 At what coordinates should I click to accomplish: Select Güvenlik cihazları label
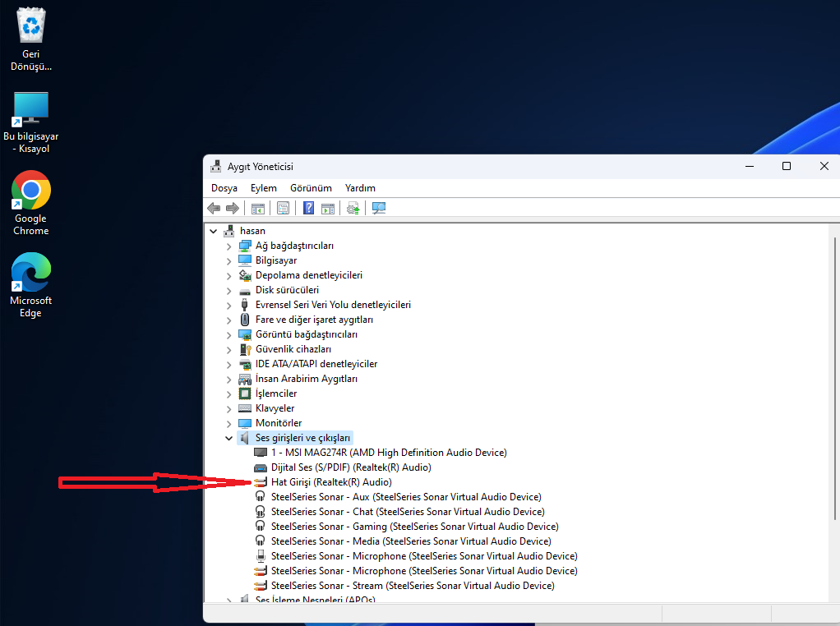(293, 349)
